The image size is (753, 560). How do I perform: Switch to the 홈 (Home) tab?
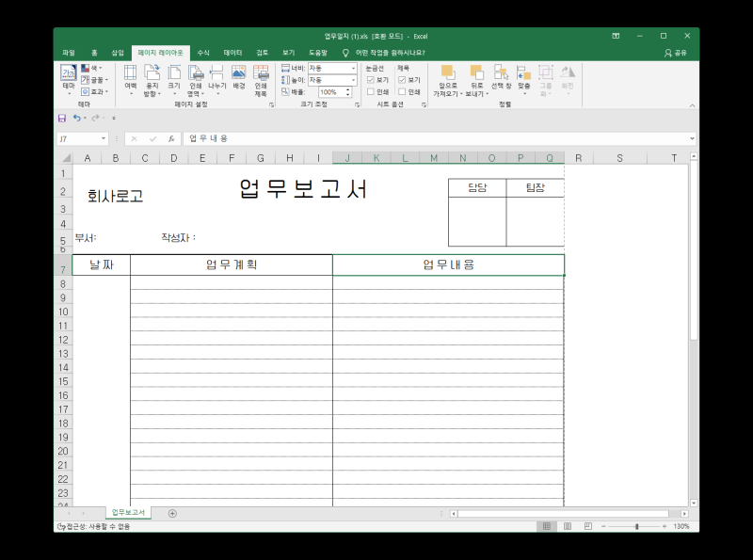tap(95, 53)
